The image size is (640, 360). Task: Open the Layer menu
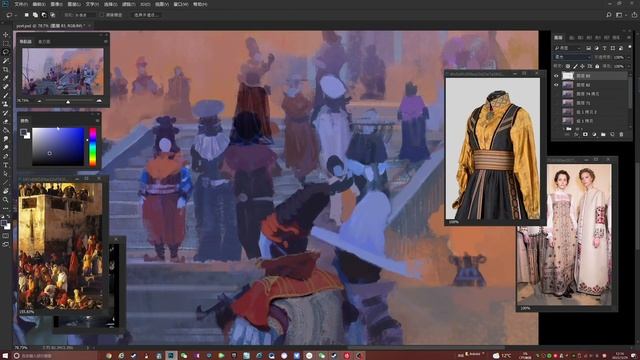coord(74,4)
